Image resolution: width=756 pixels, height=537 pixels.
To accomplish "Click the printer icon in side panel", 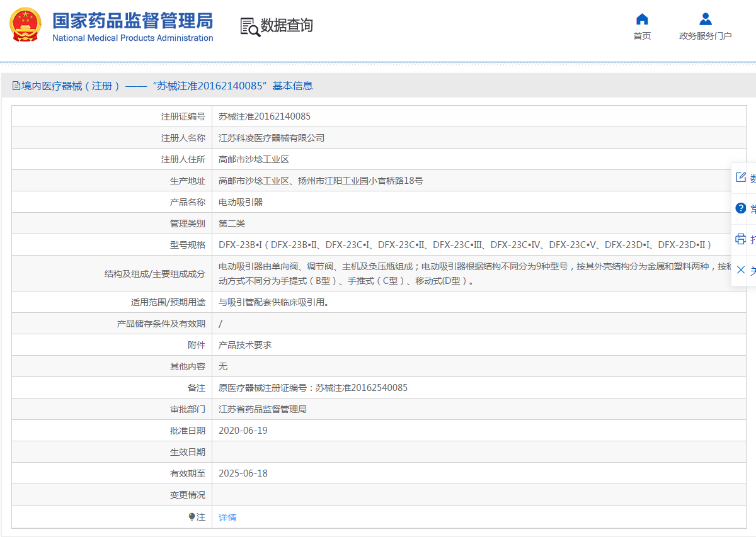I will click(741, 239).
